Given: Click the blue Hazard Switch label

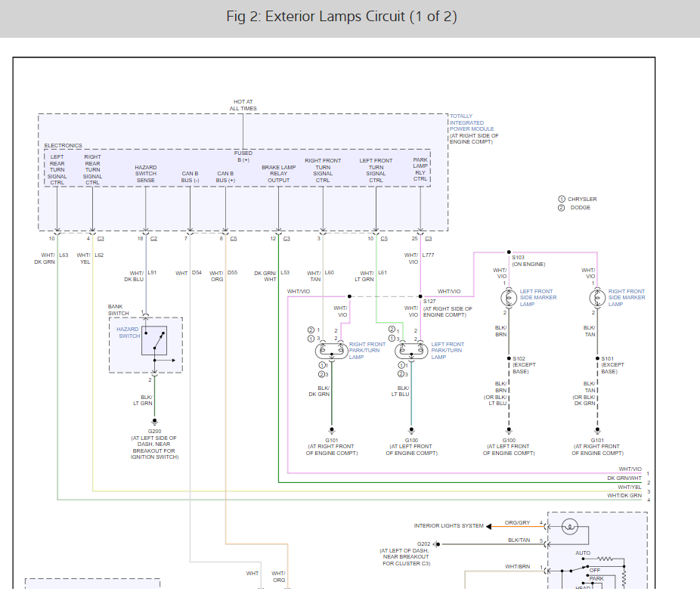Looking at the screenshot, I should click(x=129, y=333).
